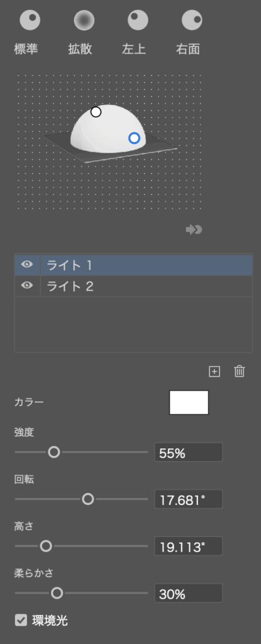
Task: Click the 柔らかさ value field showing 30%
Action: point(188,594)
